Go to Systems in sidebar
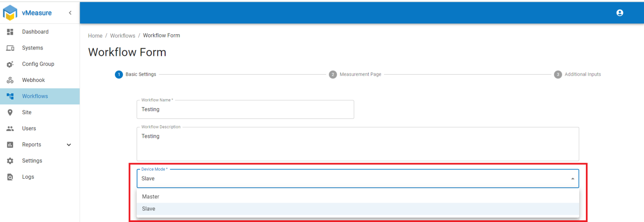The width and height of the screenshot is (644, 222). click(40, 48)
